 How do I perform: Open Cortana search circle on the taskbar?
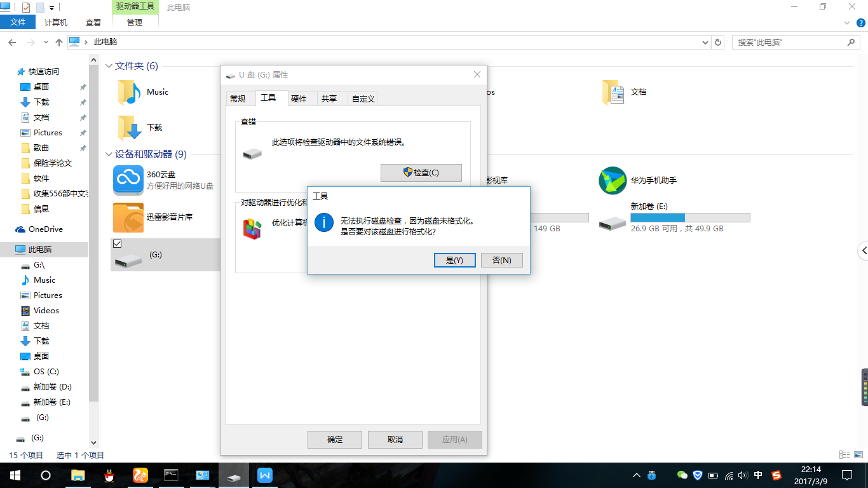point(46,475)
